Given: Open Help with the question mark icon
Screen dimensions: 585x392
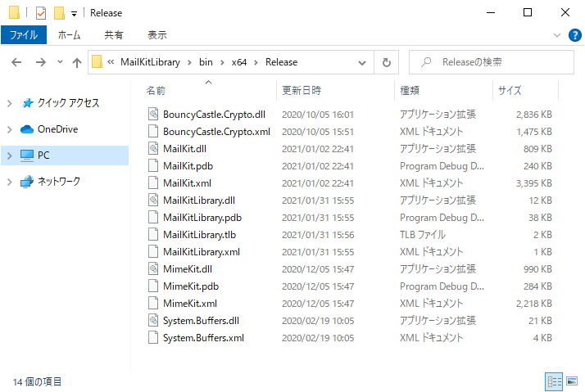Looking at the screenshot, I should coord(574,35).
